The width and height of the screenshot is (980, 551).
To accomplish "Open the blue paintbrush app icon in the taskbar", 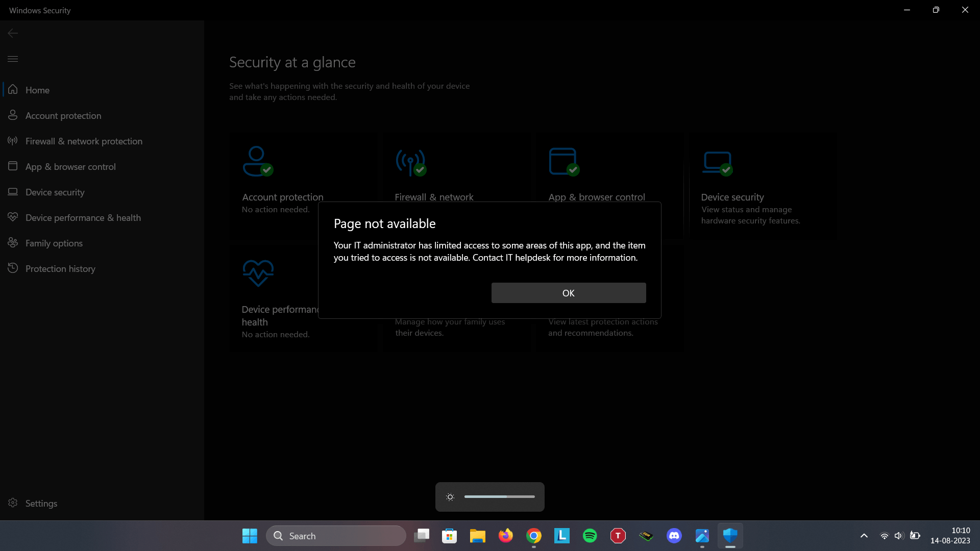I will tap(702, 536).
